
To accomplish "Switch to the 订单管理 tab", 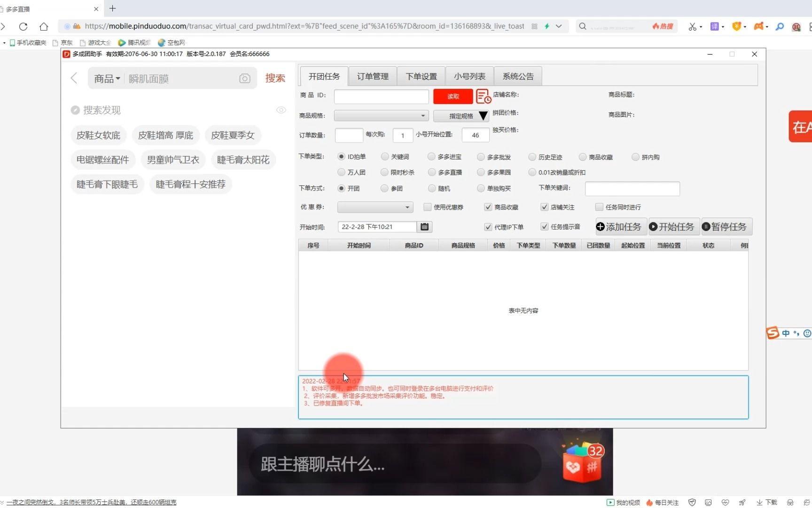I will click(372, 76).
